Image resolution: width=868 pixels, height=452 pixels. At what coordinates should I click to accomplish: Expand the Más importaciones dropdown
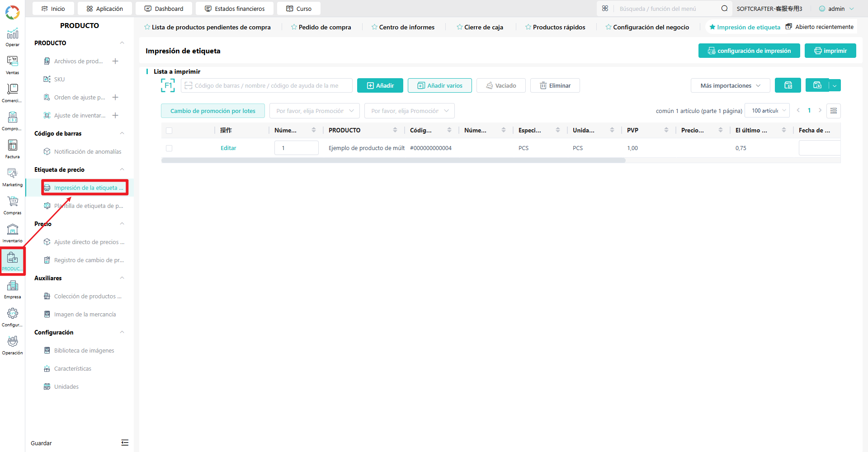tap(730, 85)
